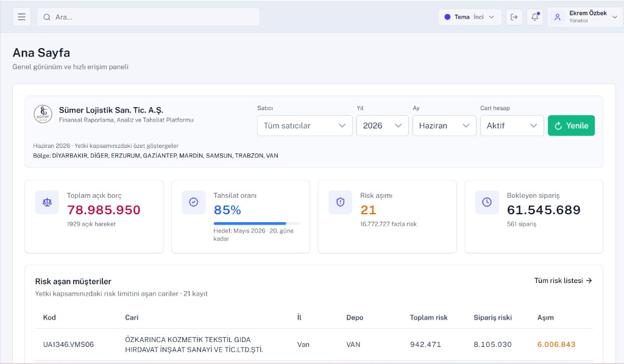Click the 85% collection rate value
Image resolution: width=624 pixels, height=364 pixels.
[227, 210]
